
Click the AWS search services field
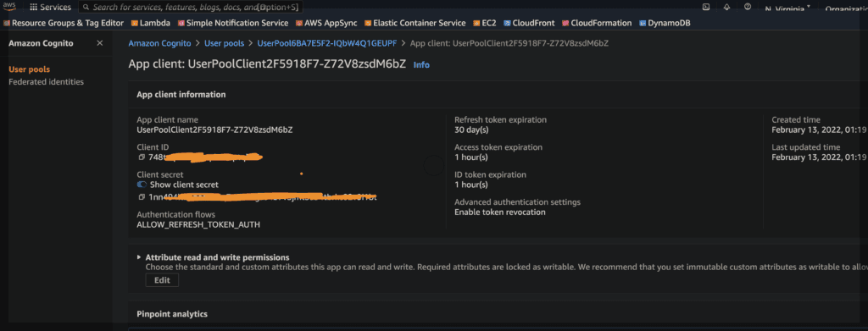(x=191, y=7)
